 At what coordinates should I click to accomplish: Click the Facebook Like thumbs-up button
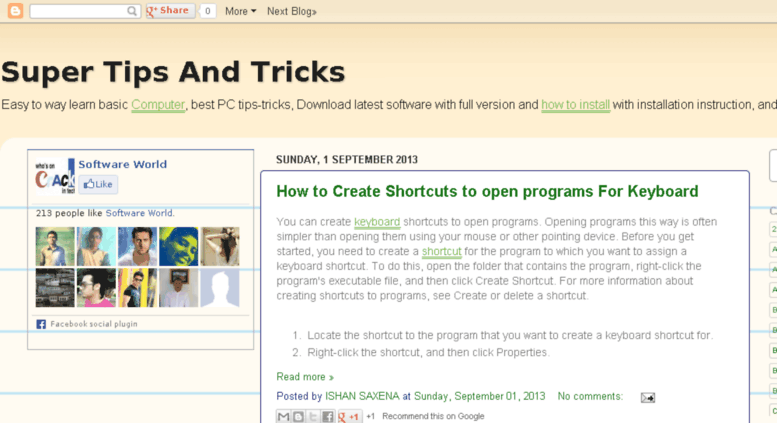click(x=98, y=184)
